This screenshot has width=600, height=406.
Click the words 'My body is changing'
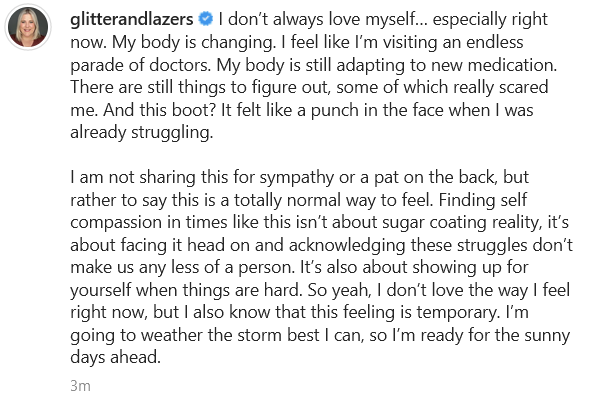coord(193,42)
